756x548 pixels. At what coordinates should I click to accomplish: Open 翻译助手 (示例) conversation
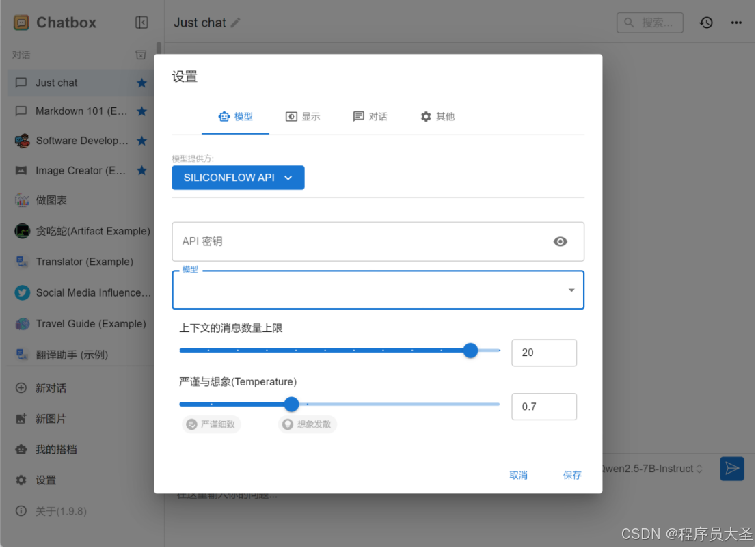81,355
